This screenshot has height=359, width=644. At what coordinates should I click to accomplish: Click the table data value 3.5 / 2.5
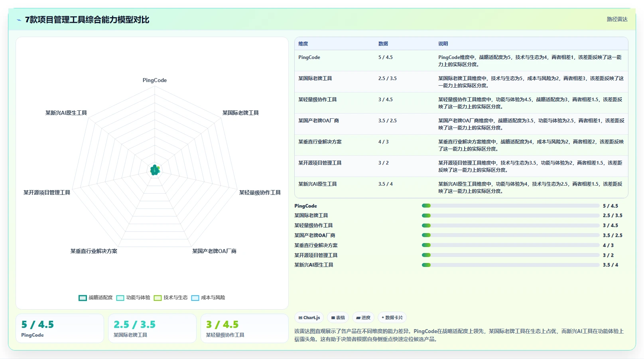pyautogui.click(x=388, y=121)
